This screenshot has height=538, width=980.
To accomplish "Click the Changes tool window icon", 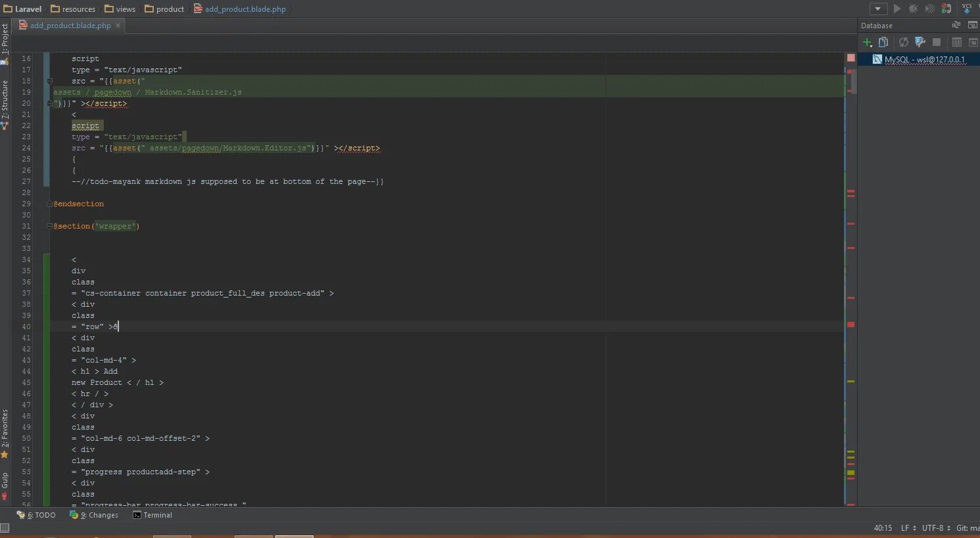I will (x=74, y=515).
